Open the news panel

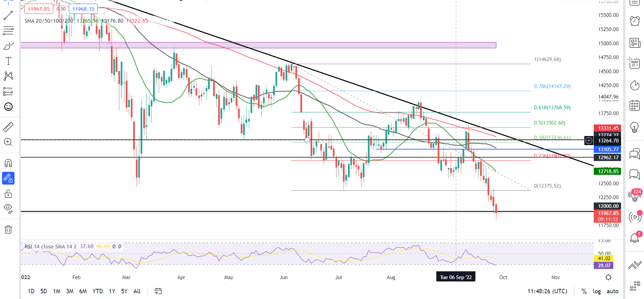point(635,43)
